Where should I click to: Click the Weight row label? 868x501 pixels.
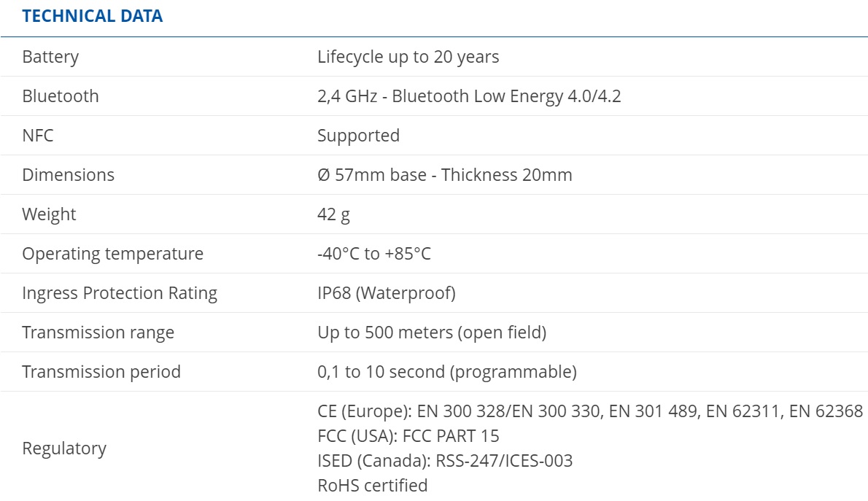tap(49, 214)
